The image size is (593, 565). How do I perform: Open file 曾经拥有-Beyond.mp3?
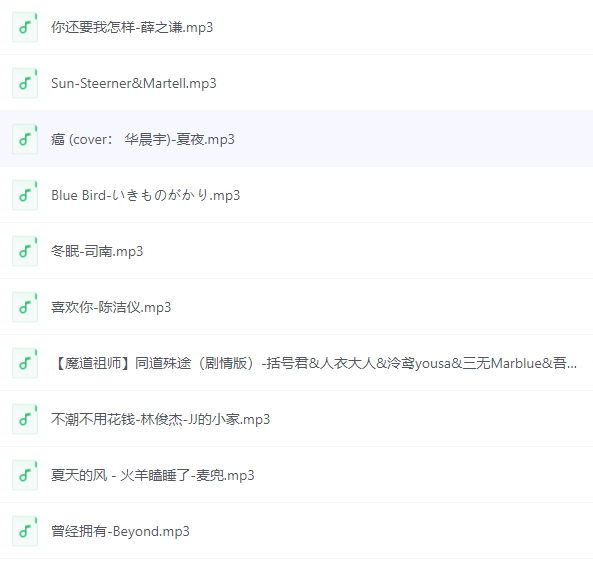(120, 531)
